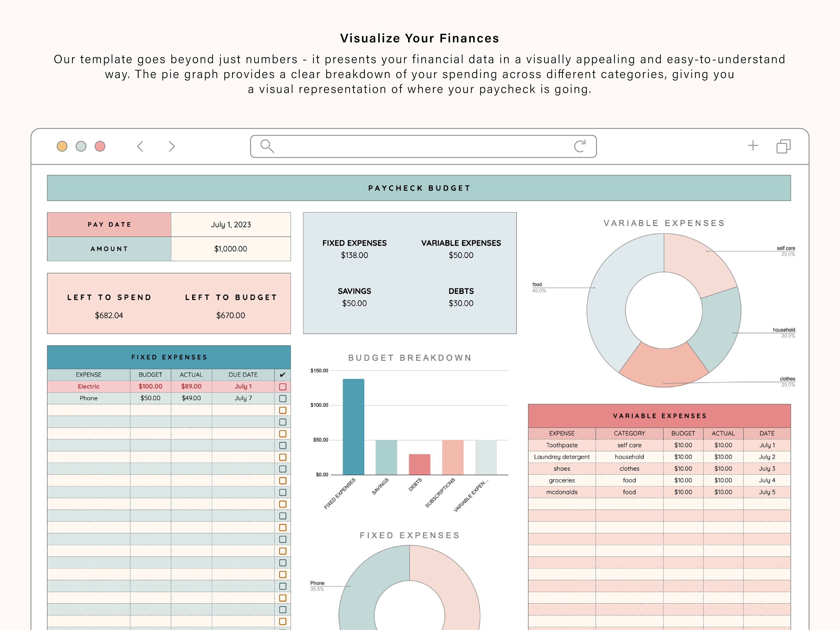Open a new tab with the plus icon
Image resolution: width=840 pixels, height=630 pixels.
point(753,146)
